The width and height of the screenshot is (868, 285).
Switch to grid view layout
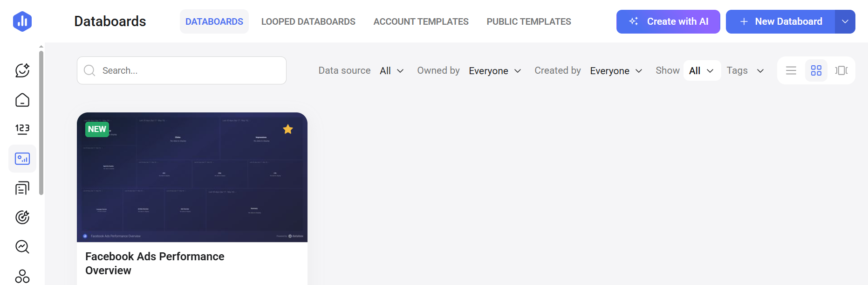[x=816, y=70]
